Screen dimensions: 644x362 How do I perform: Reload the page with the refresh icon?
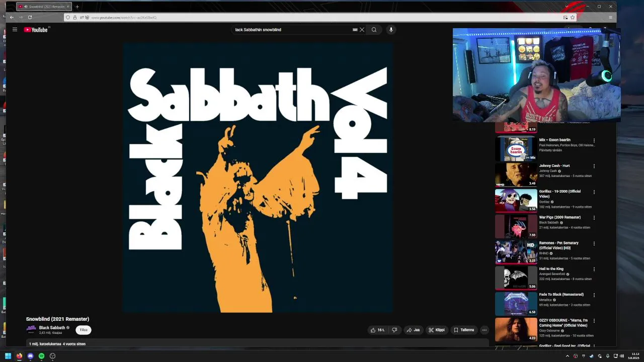30,17
